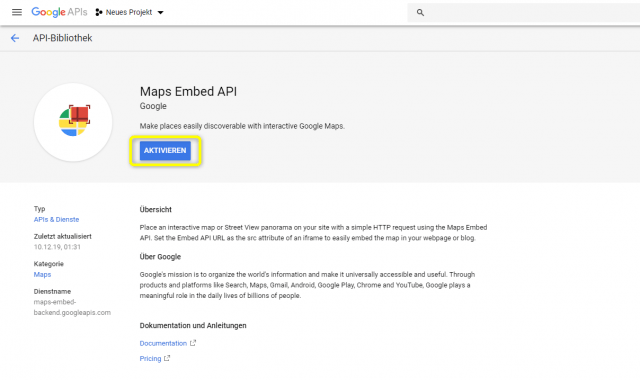Go back using the blue arrow
This screenshot has height=380, width=640.
click(x=15, y=38)
